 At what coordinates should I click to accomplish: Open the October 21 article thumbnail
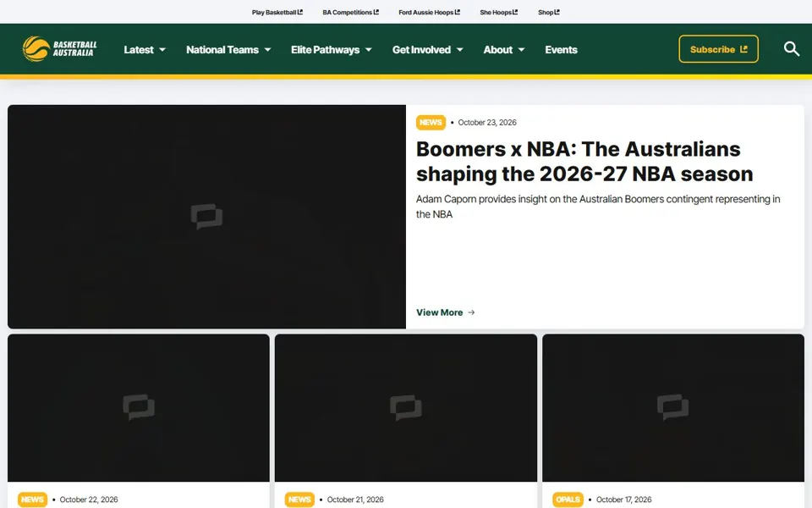406,408
